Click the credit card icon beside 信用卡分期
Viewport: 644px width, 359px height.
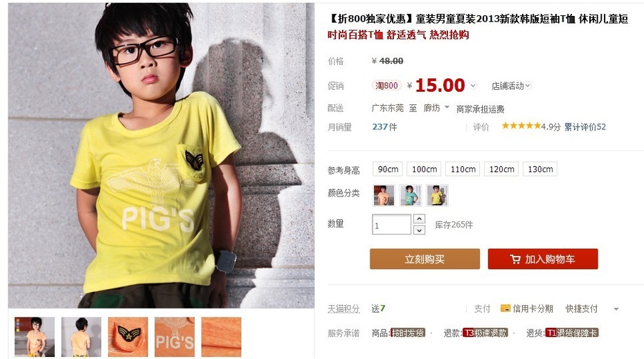(x=506, y=309)
